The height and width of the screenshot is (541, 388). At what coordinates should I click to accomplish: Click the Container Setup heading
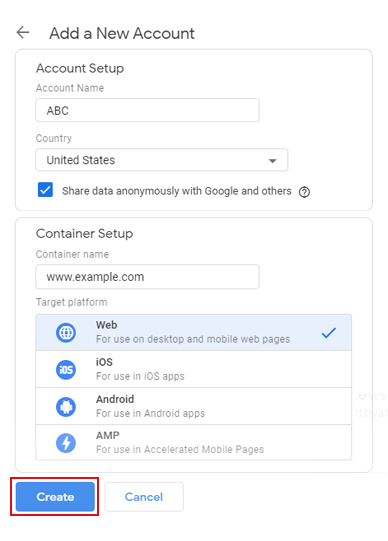pos(84,234)
